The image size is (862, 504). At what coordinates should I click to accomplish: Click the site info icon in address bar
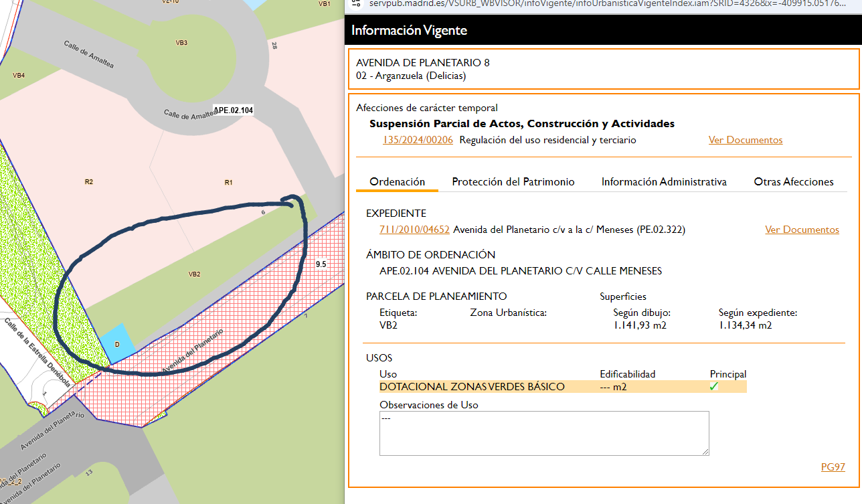(355, 4)
